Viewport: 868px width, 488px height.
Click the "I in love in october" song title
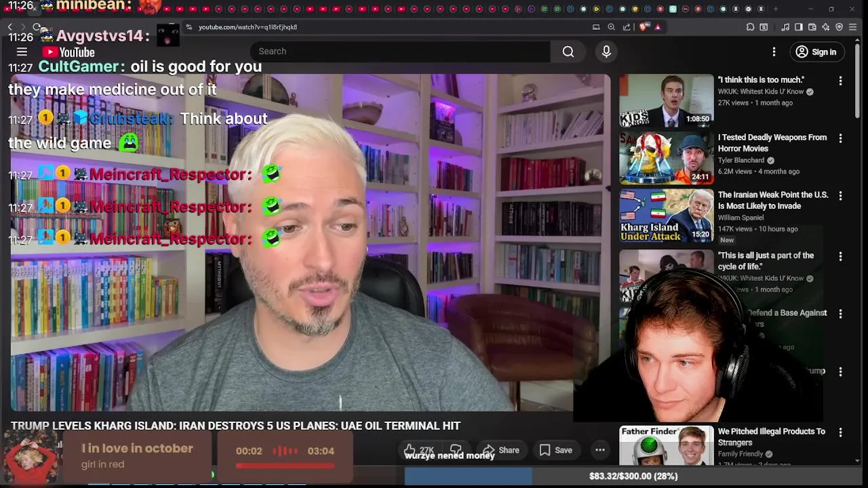pyautogui.click(x=137, y=449)
